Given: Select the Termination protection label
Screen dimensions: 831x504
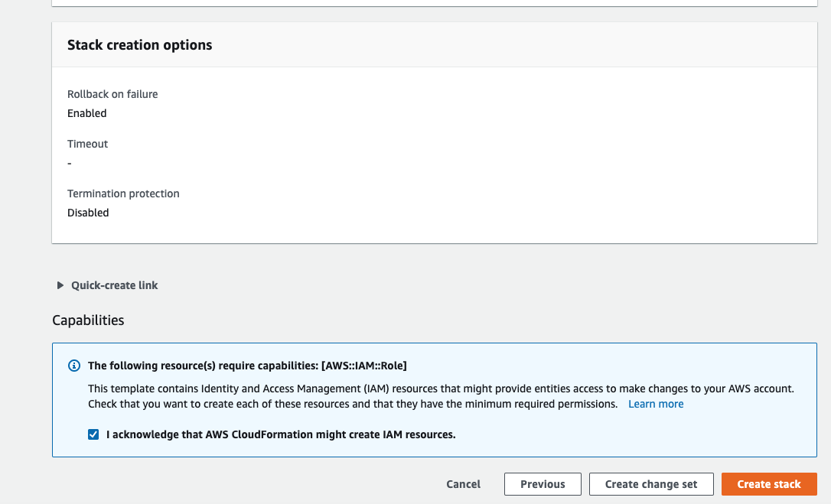Looking at the screenshot, I should (123, 193).
